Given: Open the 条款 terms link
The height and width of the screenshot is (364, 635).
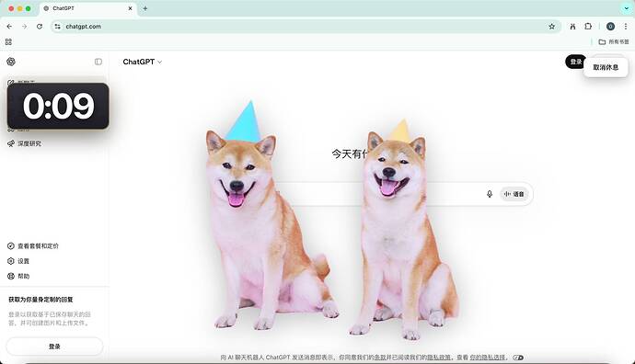Looking at the screenshot, I should click(x=379, y=358).
